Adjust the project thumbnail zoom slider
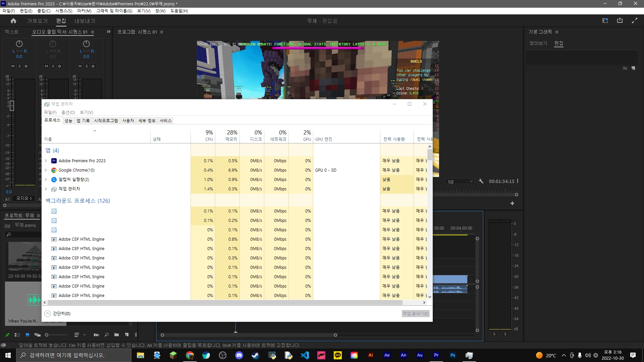The image size is (644, 362). 47,335
